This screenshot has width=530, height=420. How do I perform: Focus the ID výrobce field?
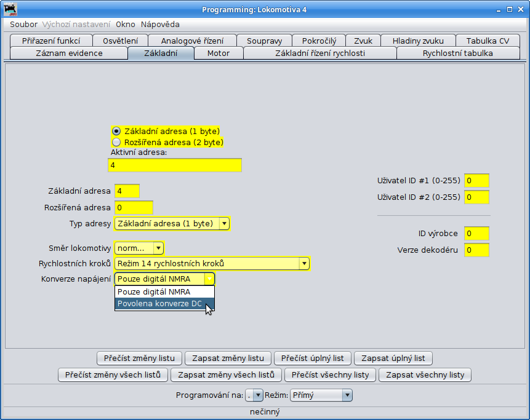pyautogui.click(x=476, y=233)
